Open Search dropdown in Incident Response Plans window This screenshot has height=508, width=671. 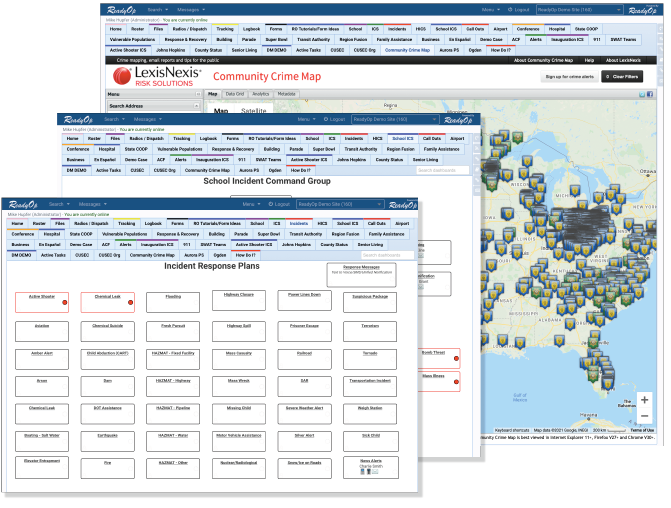pyautogui.click(x=59, y=204)
